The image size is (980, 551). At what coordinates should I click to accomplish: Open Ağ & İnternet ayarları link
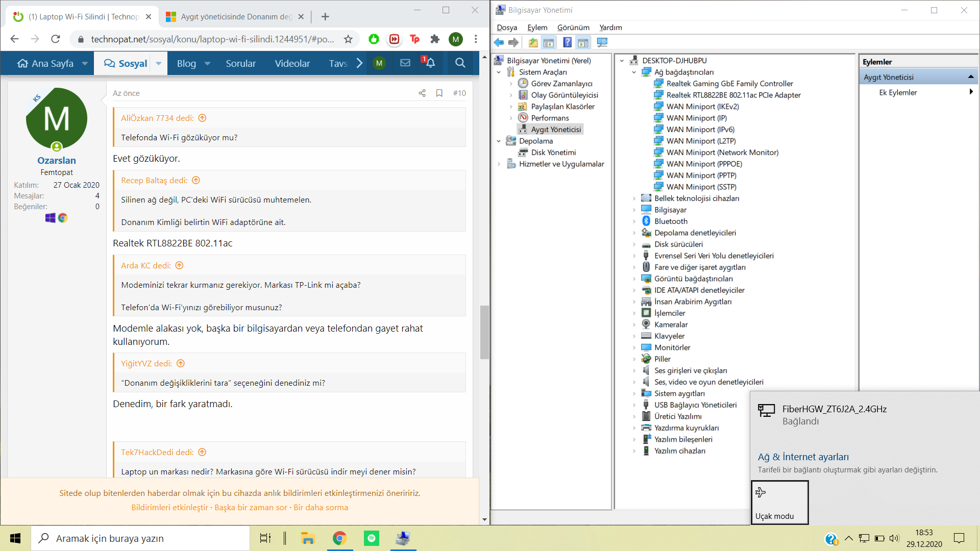[x=803, y=457]
